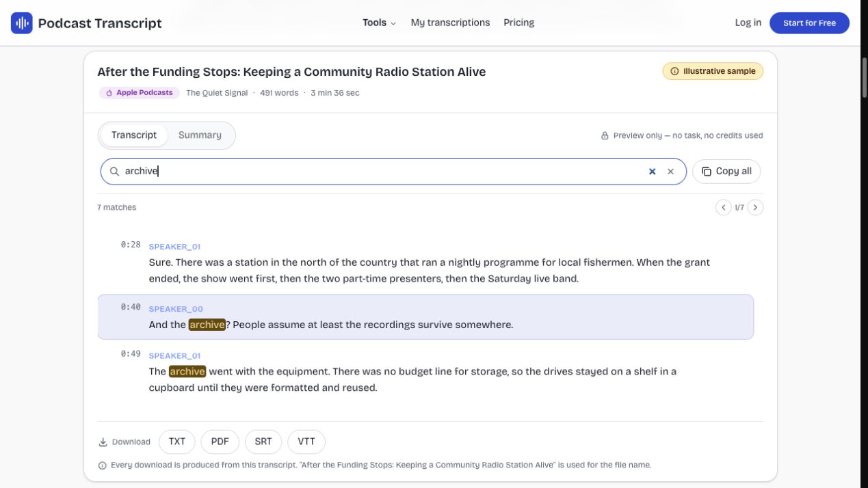Open the Tools dropdown menu
The height and width of the screenshot is (488, 868).
point(379,23)
